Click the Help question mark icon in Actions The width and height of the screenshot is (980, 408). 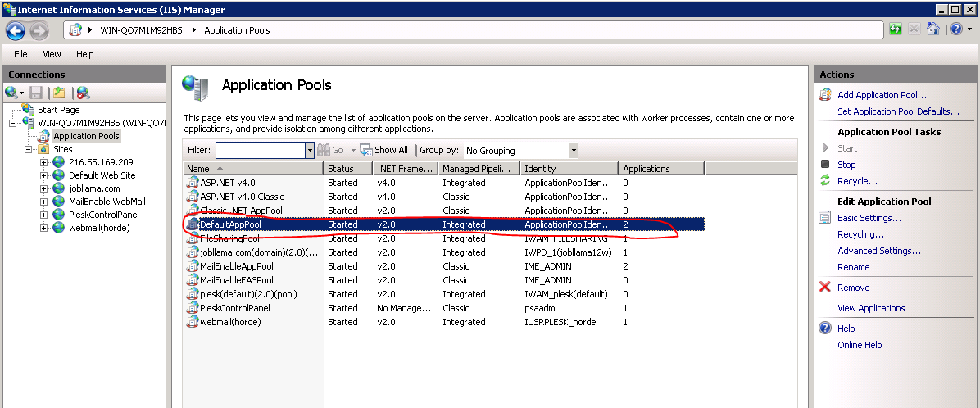coord(825,329)
